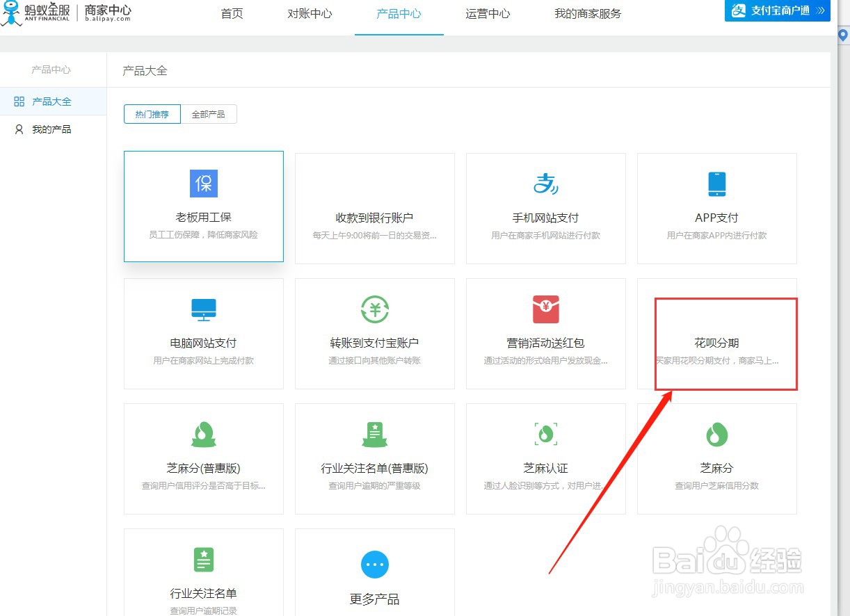The image size is (850, 616).
Task: Click the location pin icon at right edge
Action: point(843,35)
